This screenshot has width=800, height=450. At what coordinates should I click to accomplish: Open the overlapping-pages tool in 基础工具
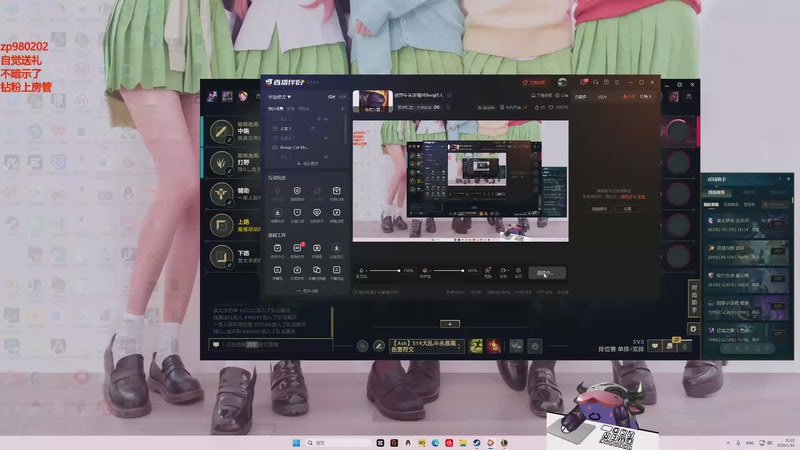(317, 271)
